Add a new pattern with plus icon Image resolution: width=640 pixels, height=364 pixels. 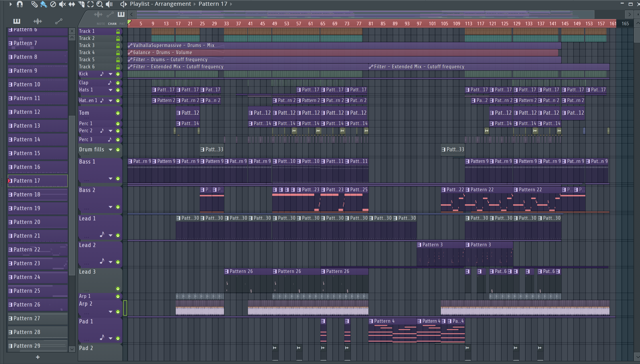pos(38,357)
